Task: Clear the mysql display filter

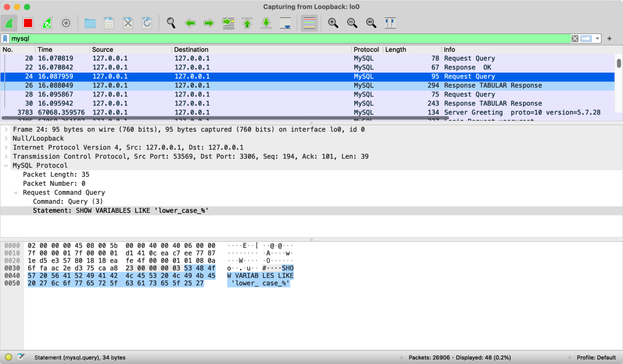Action: point(575,39)
